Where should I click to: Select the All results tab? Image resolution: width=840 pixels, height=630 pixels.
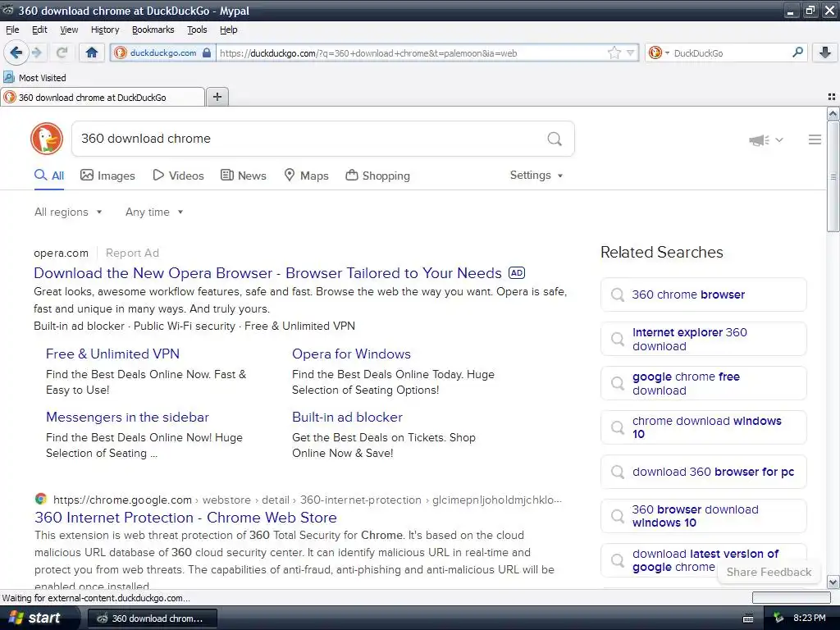pos(49,176)
